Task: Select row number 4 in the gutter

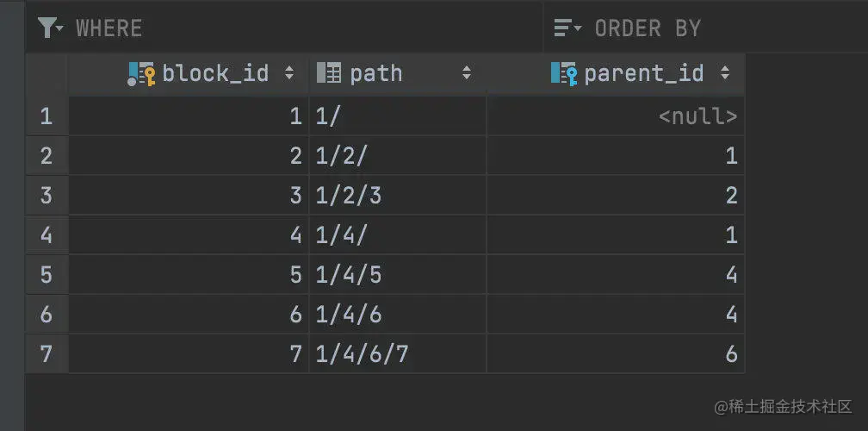Action: (46, 234)
